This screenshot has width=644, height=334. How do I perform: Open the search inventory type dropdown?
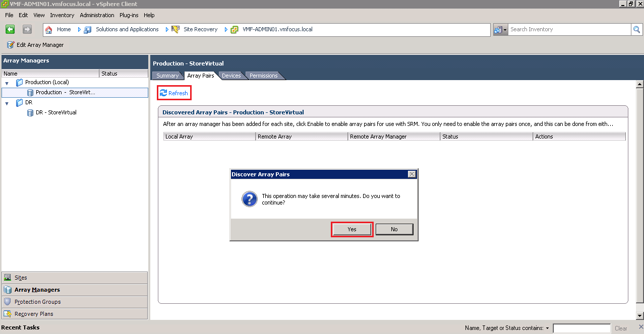point(500,30)
